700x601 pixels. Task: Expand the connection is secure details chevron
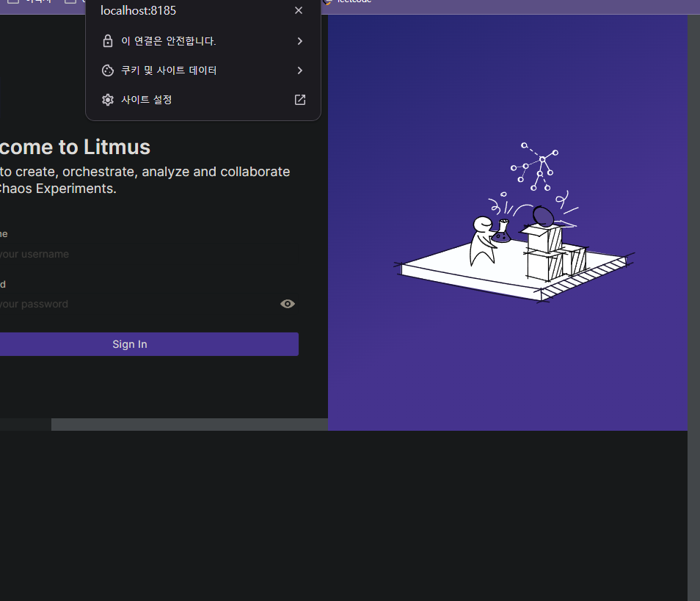click(300, 41)
